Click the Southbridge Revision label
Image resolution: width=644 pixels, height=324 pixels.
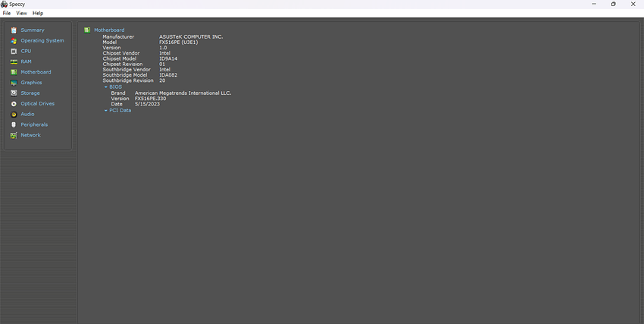[128, 80]
